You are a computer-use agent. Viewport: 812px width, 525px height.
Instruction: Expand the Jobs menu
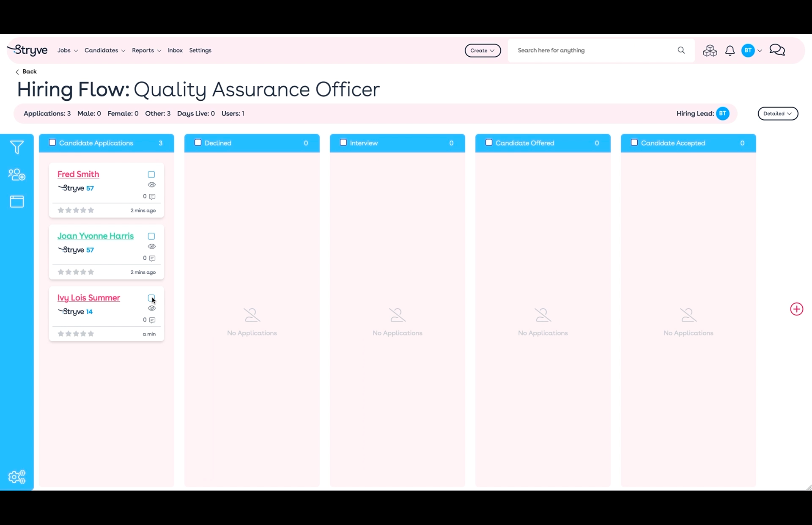coord(68,50)
